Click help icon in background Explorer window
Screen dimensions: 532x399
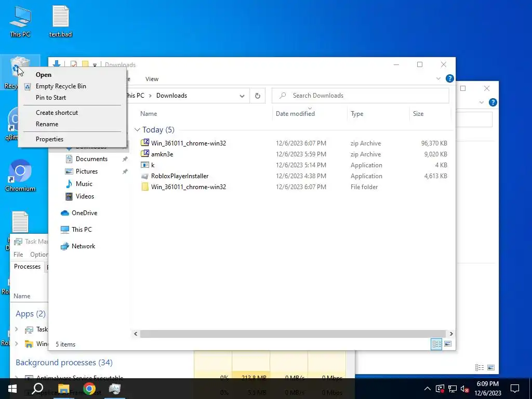click(x=493, y=102)
